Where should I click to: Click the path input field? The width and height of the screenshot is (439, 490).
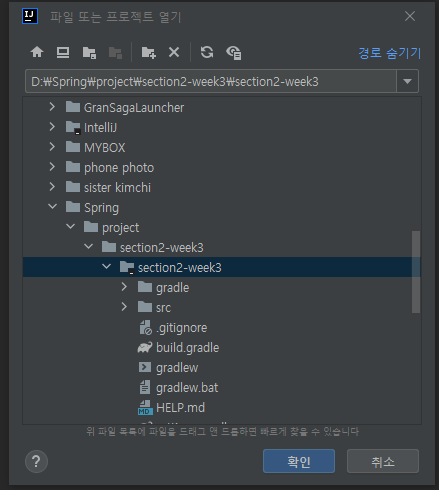coord(211,81)
